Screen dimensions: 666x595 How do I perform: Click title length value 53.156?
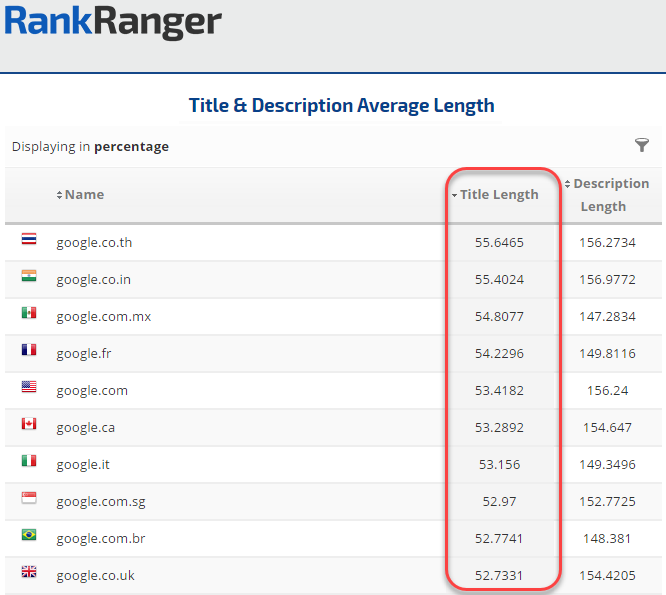point(500,464)
